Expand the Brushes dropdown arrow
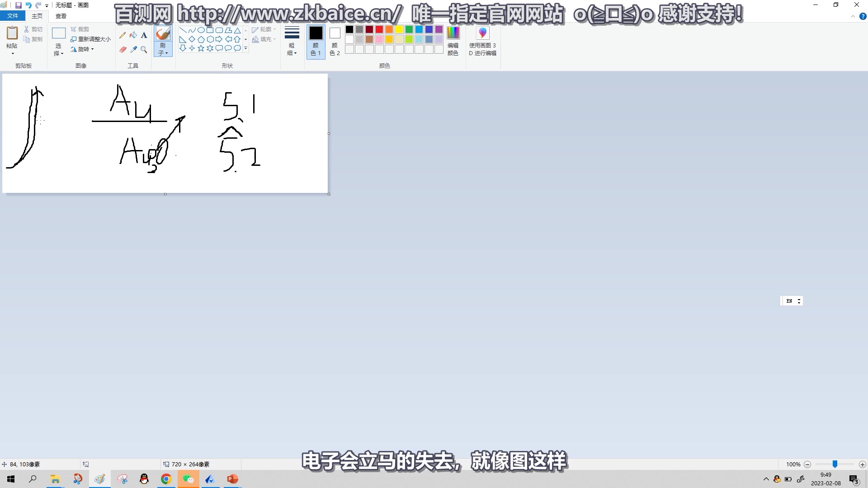 click(166, 53)
